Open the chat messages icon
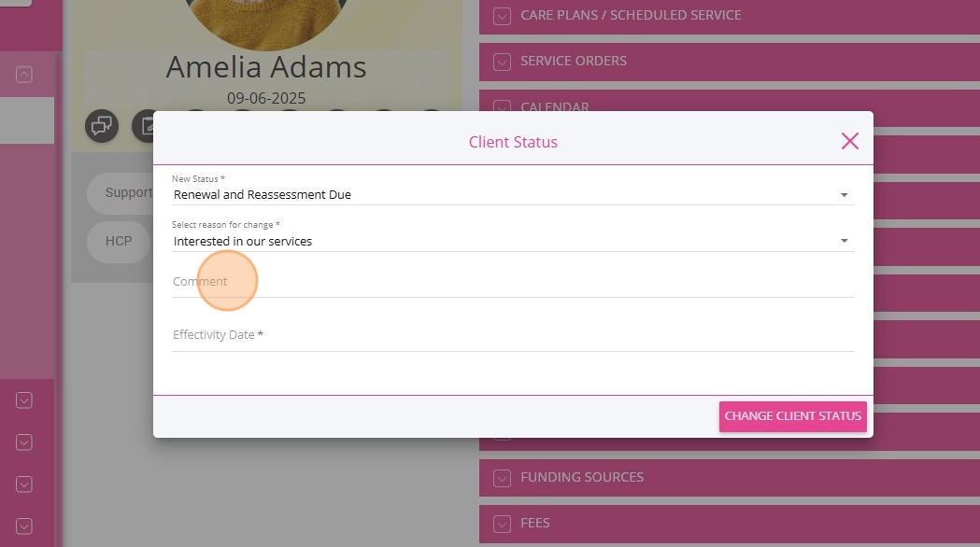 click(x=102, y=126)
